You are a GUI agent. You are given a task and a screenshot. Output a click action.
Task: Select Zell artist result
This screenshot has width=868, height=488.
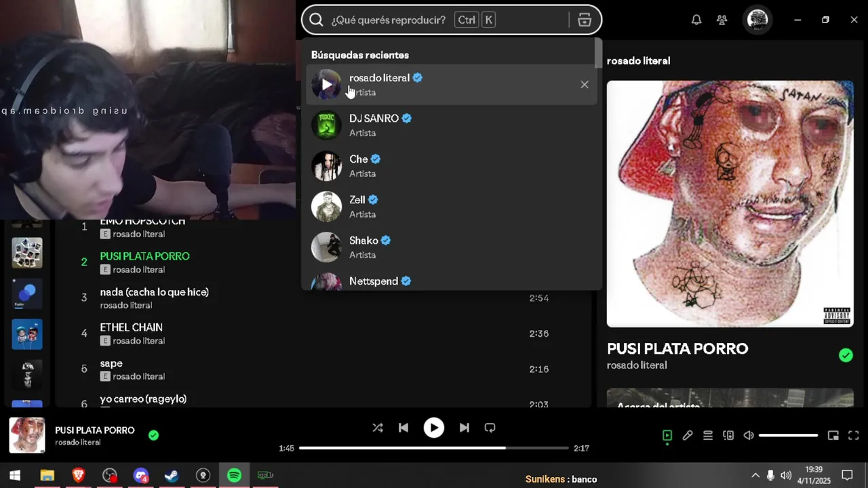[x=452, y=207]
